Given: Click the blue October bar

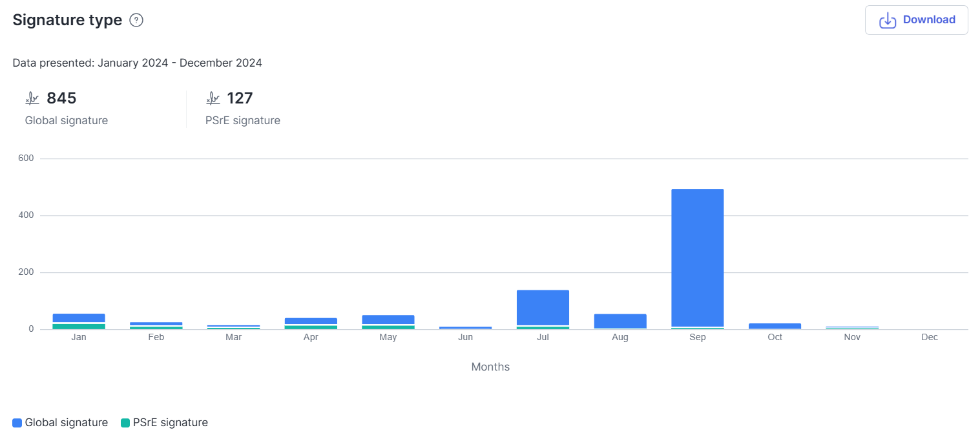Looking at the screenshot, I should [x=775, y=326].
